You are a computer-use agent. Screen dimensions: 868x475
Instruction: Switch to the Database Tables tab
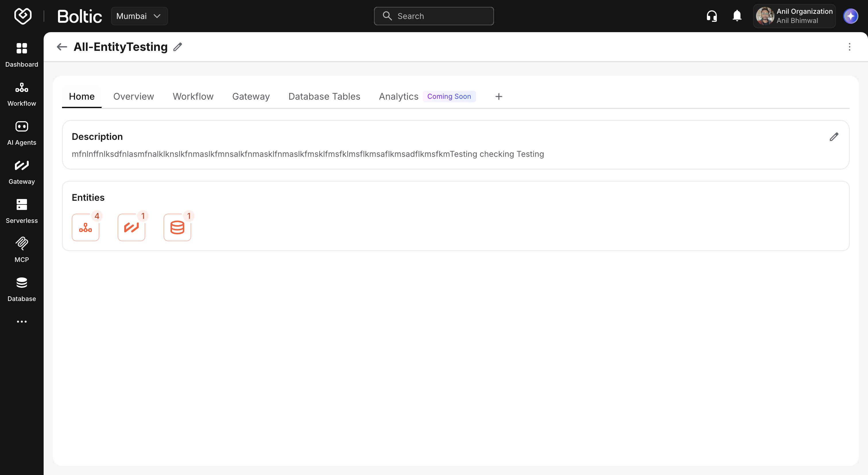coord(324,96)
